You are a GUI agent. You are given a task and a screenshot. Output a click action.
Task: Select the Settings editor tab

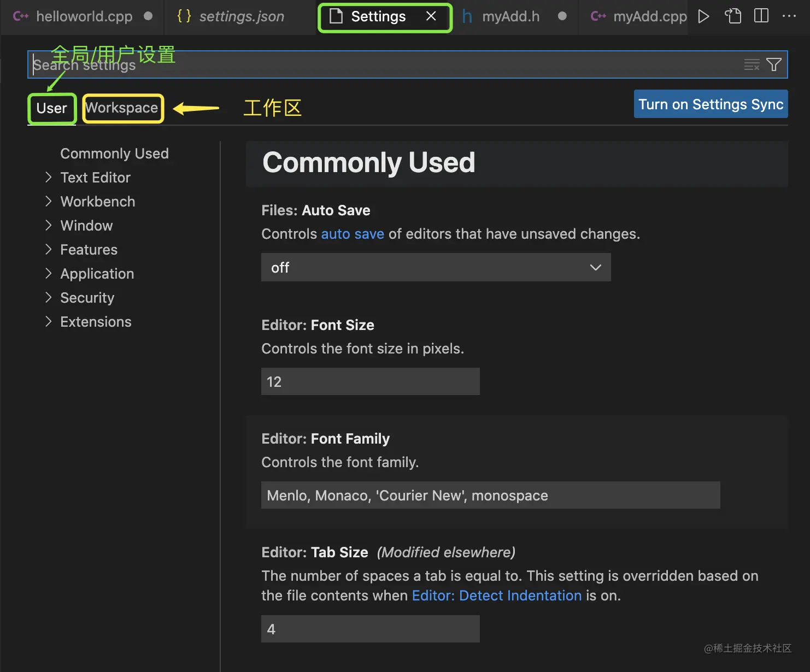pos(385,17)
